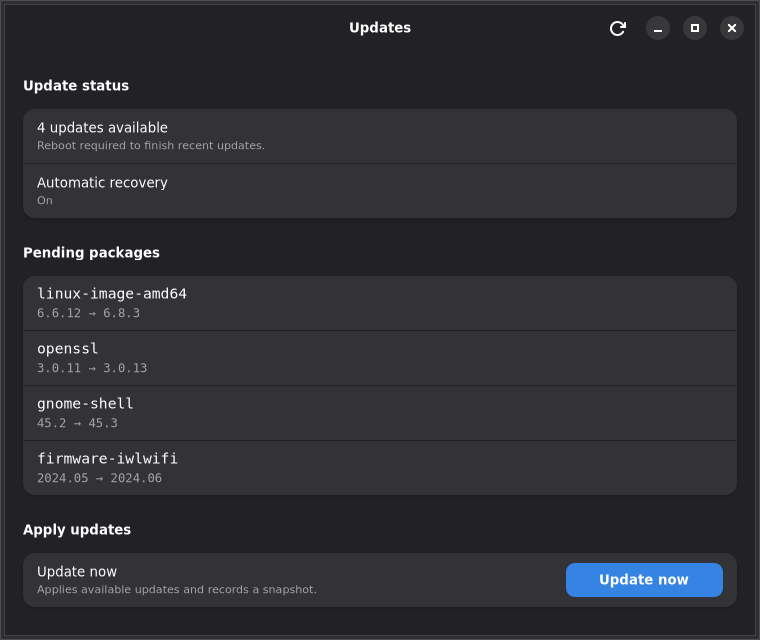The image size is (760, 640).
Task: Select the gnome-shell package row
Action: [x=380, y=413]
